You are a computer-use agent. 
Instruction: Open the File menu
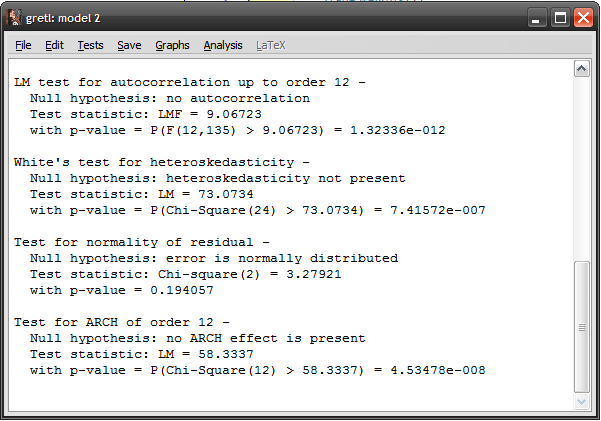coord(23,45)
